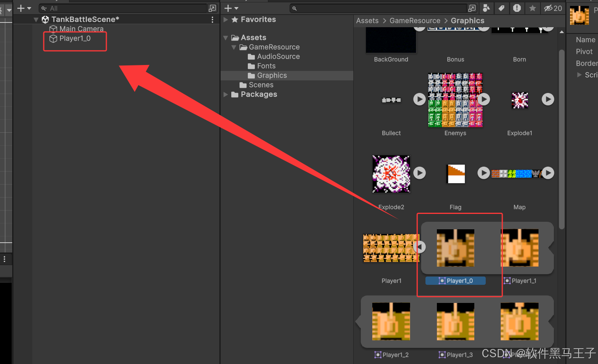The image size is (598, 364).
Task: Click the Search by Label tag icon
Action: coord(501,8)
